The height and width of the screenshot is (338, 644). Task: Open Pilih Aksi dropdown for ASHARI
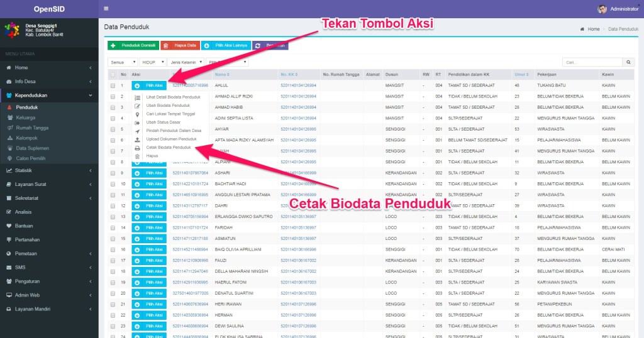point(149,173)
